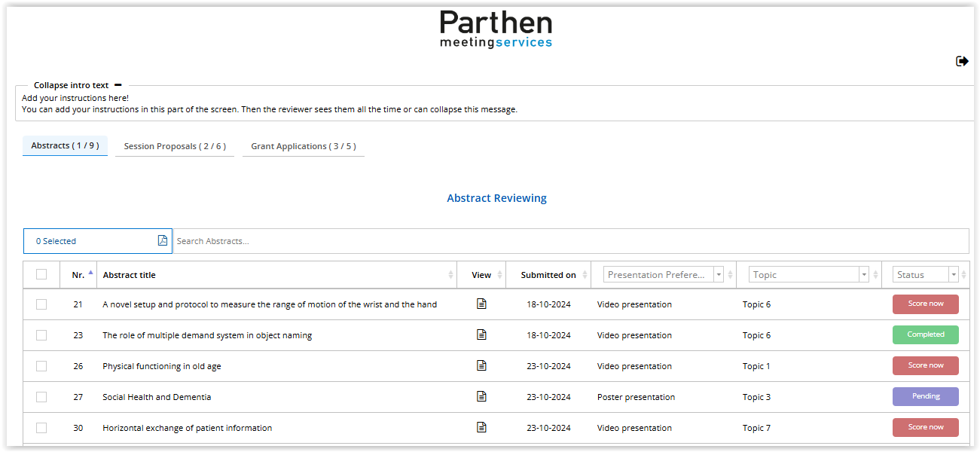View document for Physical functioning in old age
The height and width of the screenshot is (452, 980).
[481, 366]
